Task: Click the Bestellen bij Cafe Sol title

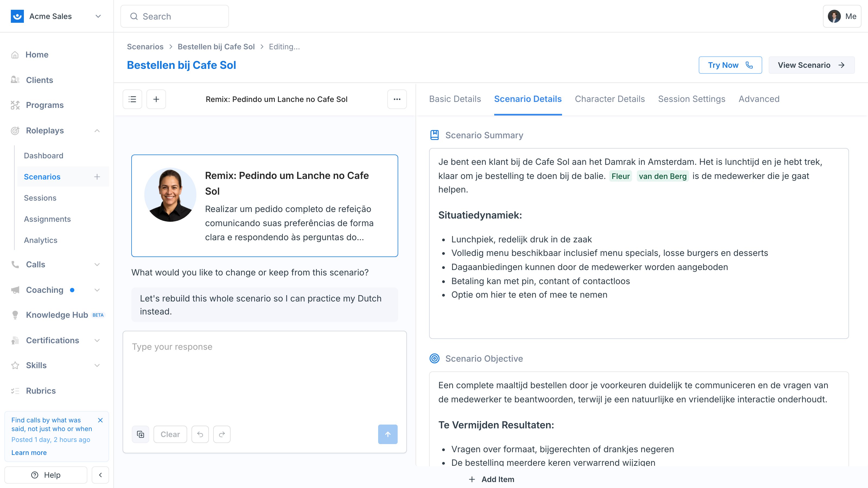Action: 181,65
